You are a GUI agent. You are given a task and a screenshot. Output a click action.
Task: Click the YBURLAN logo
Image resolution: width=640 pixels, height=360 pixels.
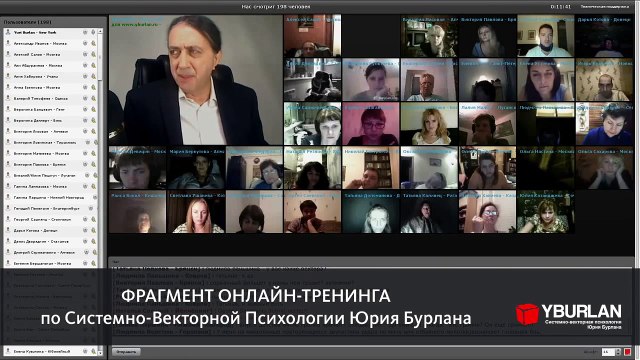(x=569, y=316)
